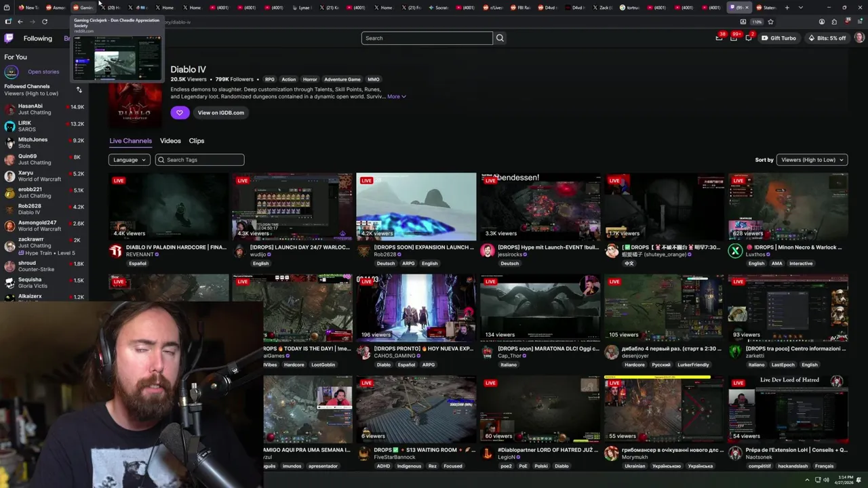Click the MMO category tag
Viewport: 868px width, 488px height.
coord(374,79)
